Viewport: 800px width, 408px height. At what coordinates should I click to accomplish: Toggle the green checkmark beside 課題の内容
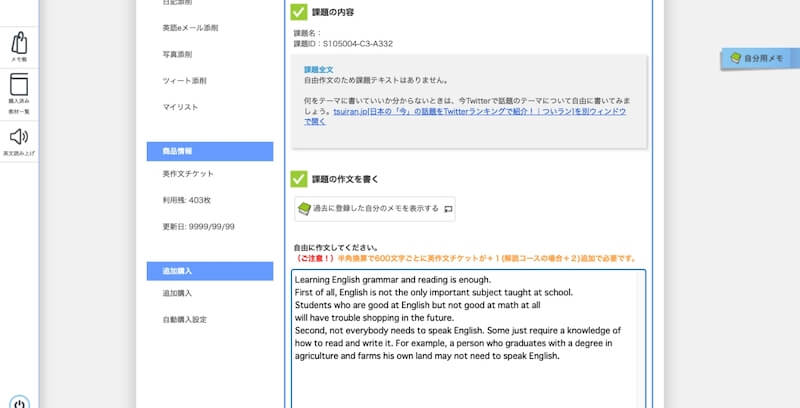299,12
